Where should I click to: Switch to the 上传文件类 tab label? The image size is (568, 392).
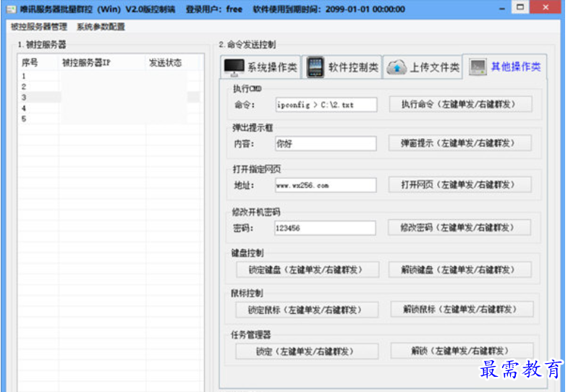coord(434,67)
